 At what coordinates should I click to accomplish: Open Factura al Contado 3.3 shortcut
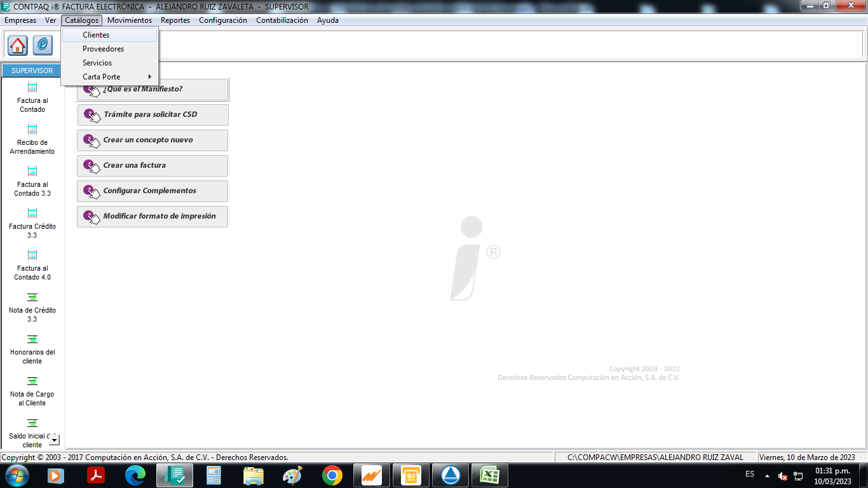pyautogui.click(x=32, y=182)
